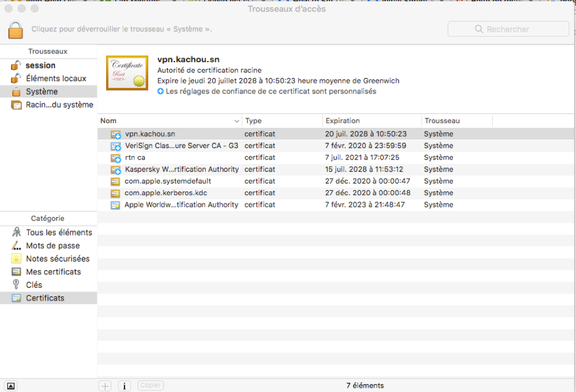Click the certificate icon for com.apple.systemdefault
The image size is (576, 392).
point(115,181)
